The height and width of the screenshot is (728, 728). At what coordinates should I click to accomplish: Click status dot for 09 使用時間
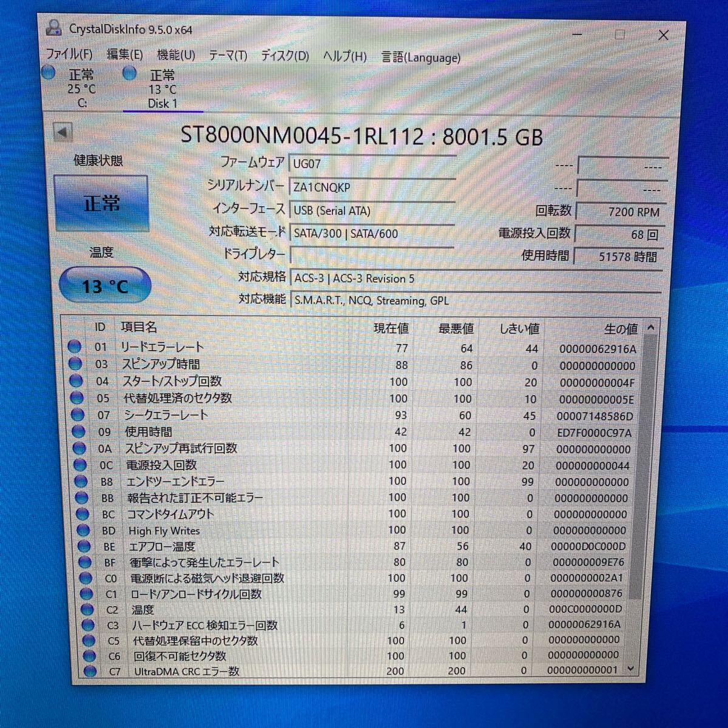[x=78, y=431]
